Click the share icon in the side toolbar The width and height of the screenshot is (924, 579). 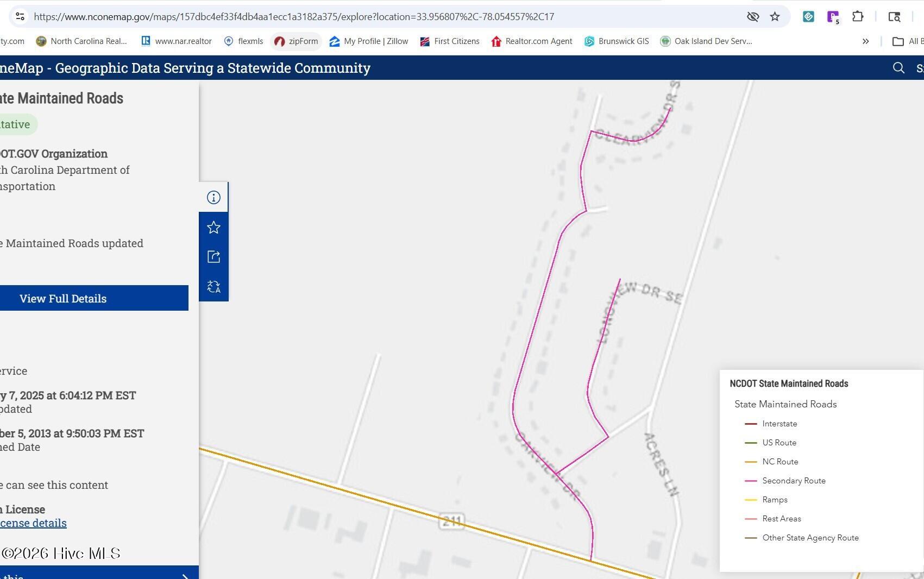coord(213,257)
